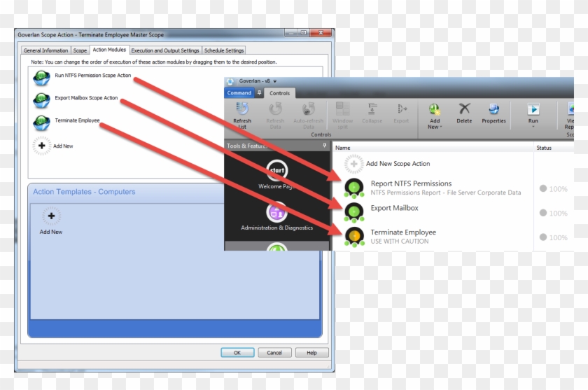Image resolution: width=588 pixels, height=390 pixels.
Task: Click the Run ribbon button
Action: [533, 115]
